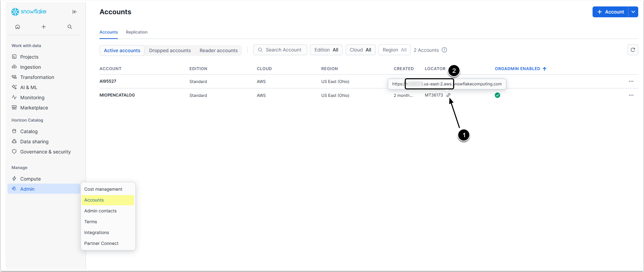Click the plus create icon in sidebar
The width and height of the screenshot is (644, 272).
click(44, 27)
